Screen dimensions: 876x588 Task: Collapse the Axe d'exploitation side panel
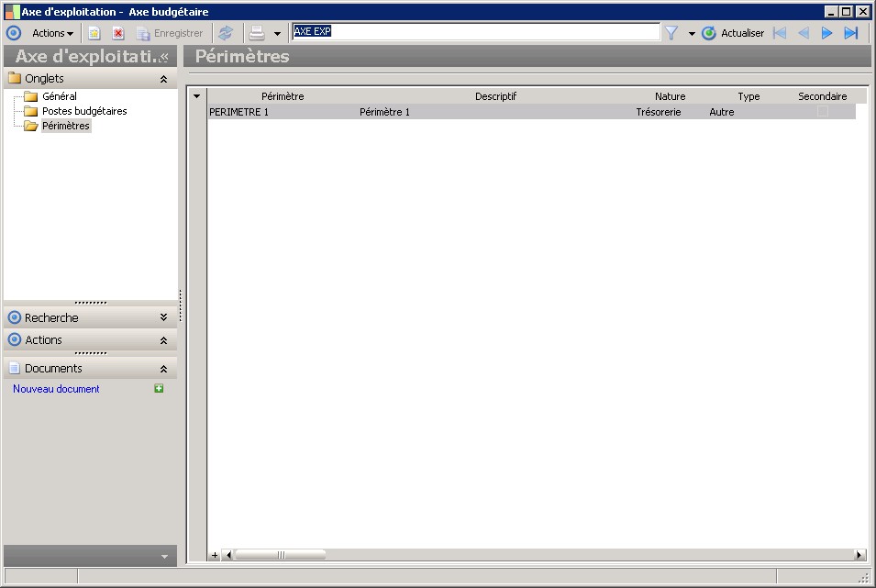click(163, 57)
